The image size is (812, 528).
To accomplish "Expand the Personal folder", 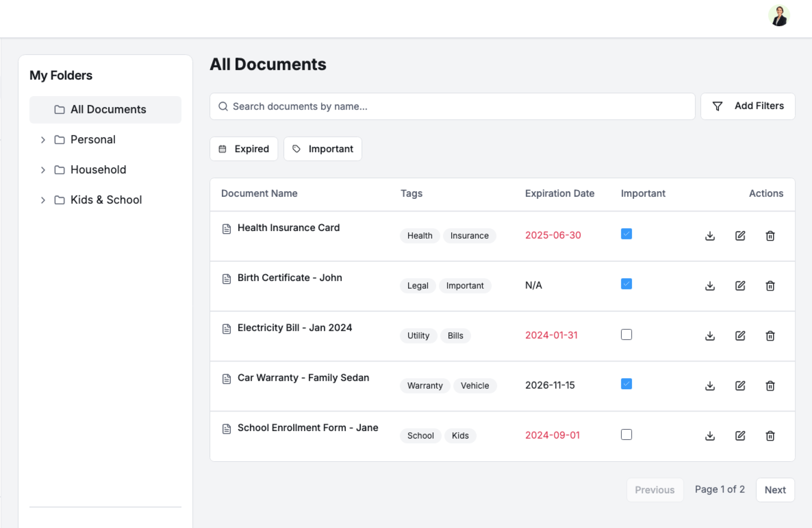I will (x=43, y=140).
